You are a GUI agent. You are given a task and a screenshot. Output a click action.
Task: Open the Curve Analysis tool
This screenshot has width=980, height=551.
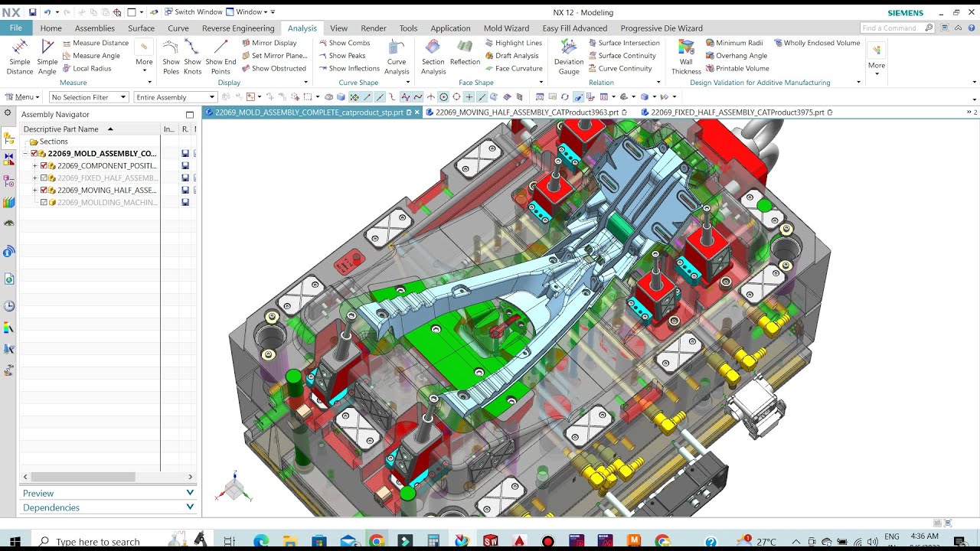397,56
